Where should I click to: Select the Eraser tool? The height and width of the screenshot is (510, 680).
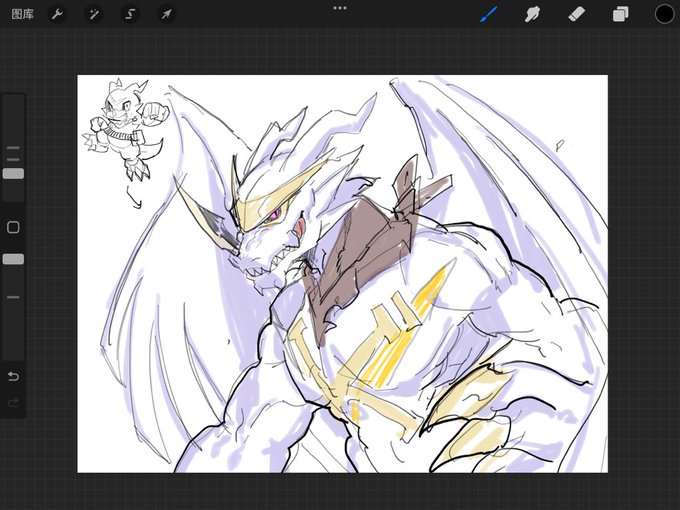(576, 14)
